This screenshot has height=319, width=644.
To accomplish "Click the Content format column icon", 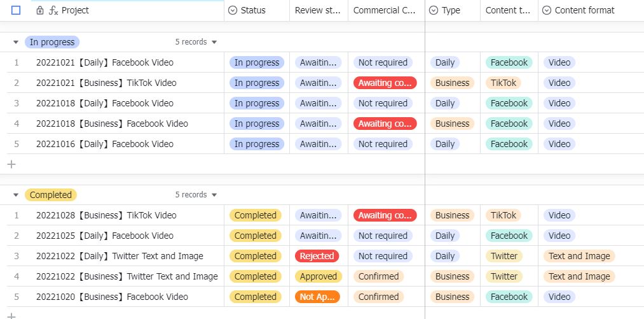I will click(546, 11).
